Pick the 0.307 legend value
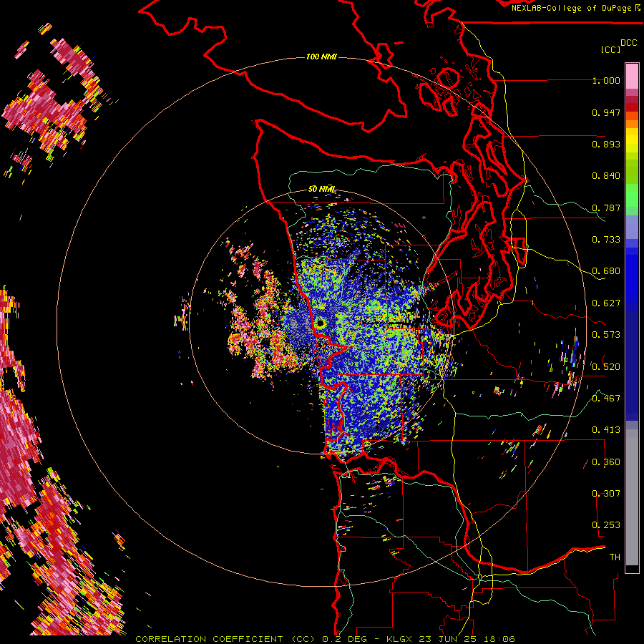This screenshot has width=644, height=644. (x=606, y=494)
